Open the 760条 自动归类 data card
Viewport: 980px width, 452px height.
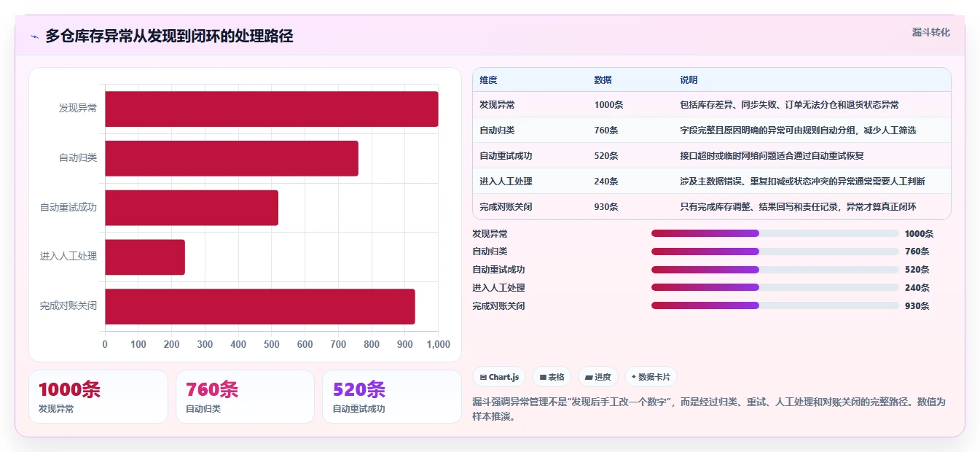pos(245,397)
